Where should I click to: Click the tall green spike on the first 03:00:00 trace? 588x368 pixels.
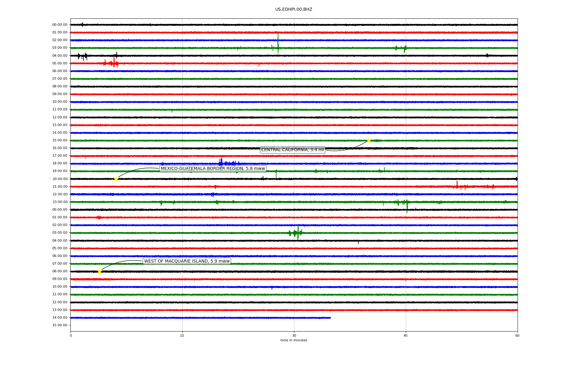278,44
